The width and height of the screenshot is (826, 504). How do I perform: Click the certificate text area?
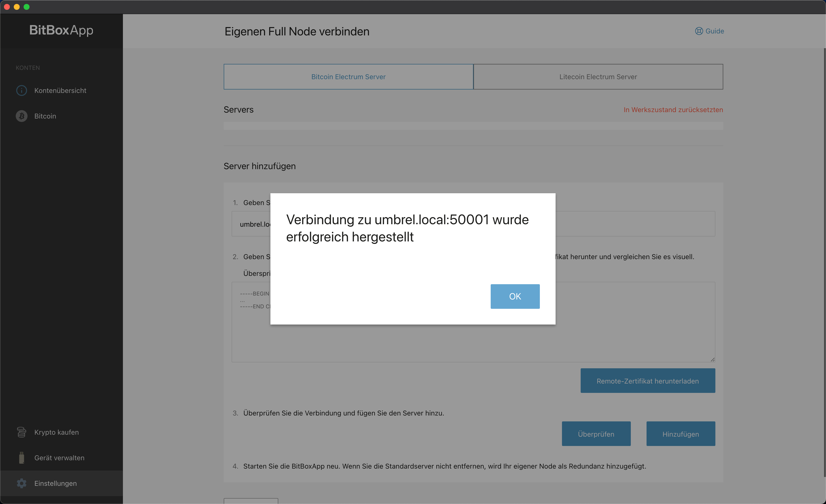(x=473, y=322)
